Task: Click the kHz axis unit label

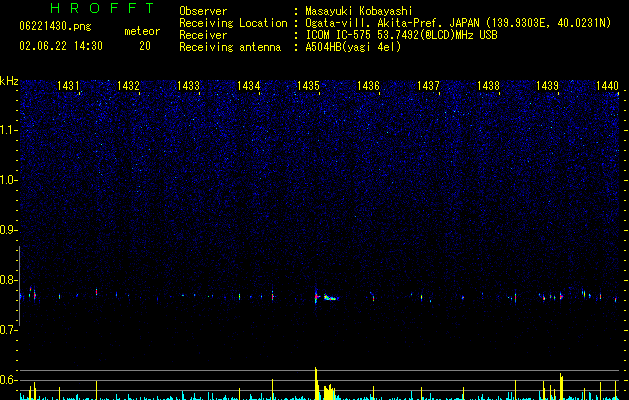Action: tap(9, 81)
